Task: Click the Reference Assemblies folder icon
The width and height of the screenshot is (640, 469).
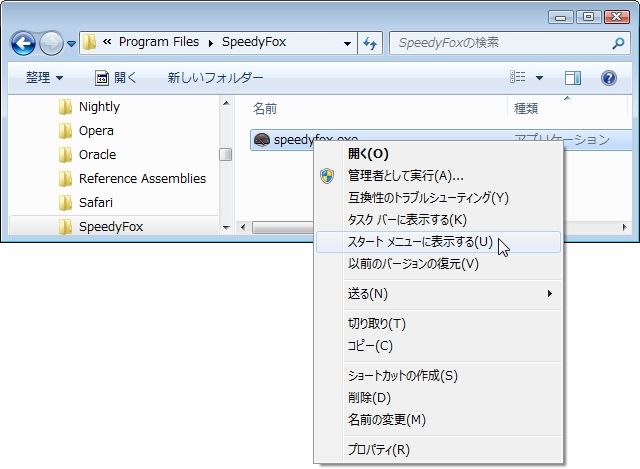Action: coord(65,178)
